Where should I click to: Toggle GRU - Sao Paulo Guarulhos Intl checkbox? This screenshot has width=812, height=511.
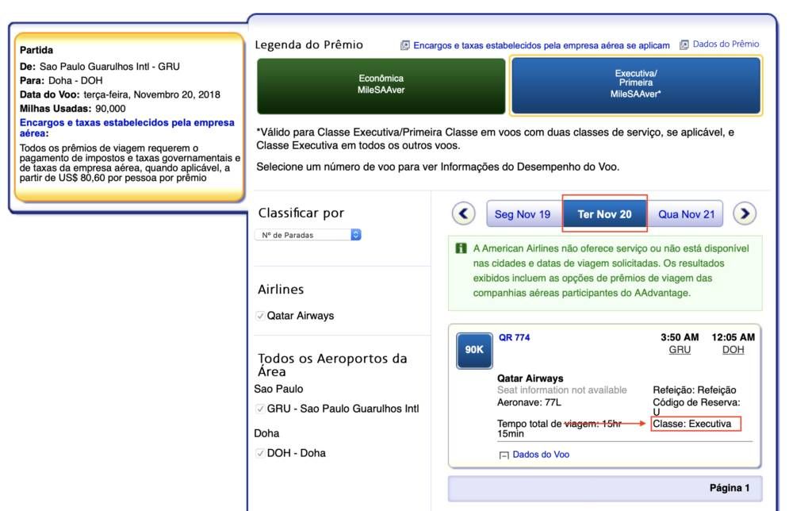(x=260, y=409)
